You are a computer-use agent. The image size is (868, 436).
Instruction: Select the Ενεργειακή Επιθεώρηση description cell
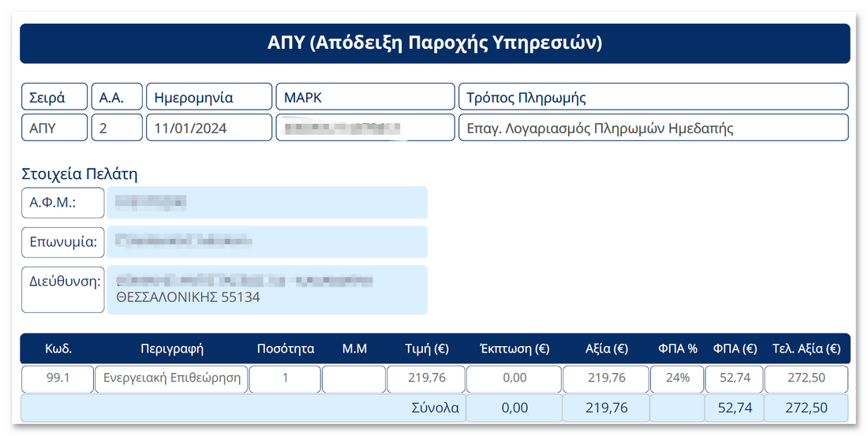pos(171,378)
